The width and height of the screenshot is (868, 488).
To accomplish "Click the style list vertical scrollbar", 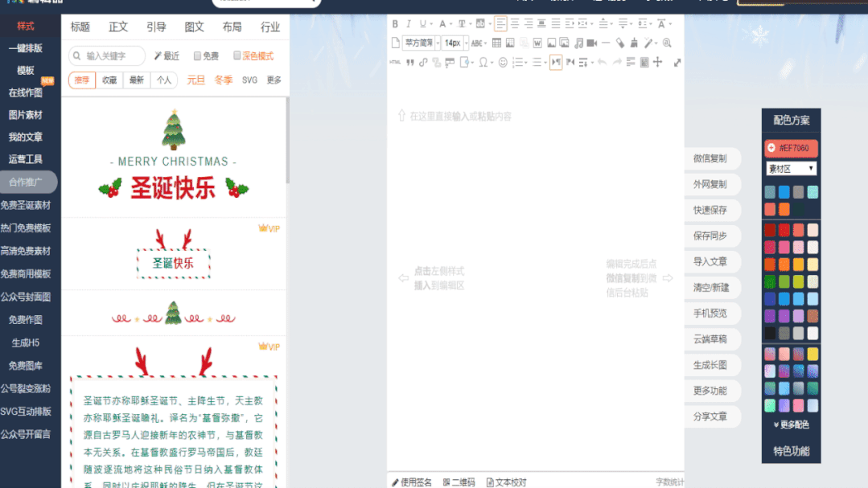I will pyautogui.click(x=287, y=141).
